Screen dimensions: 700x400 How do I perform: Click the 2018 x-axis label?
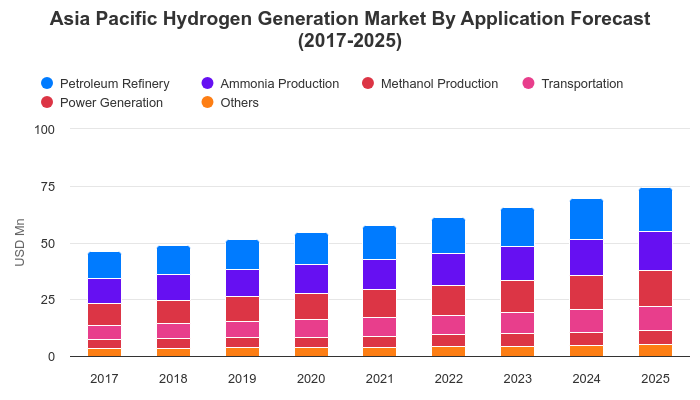point(173,379)
